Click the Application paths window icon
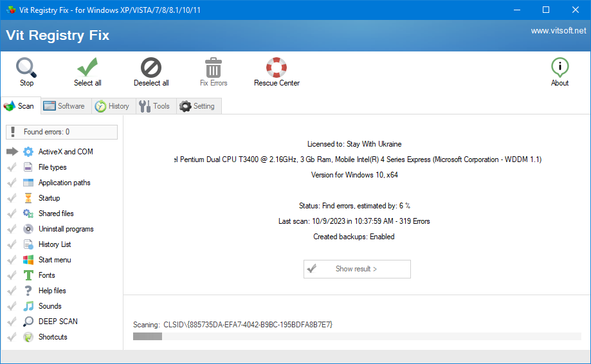591x364 pixels. pos(28,183)
